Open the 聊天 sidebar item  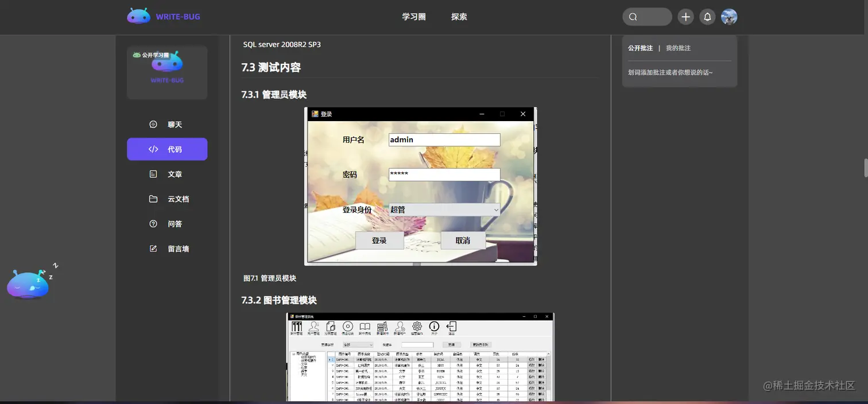click(x=167, y=125)
